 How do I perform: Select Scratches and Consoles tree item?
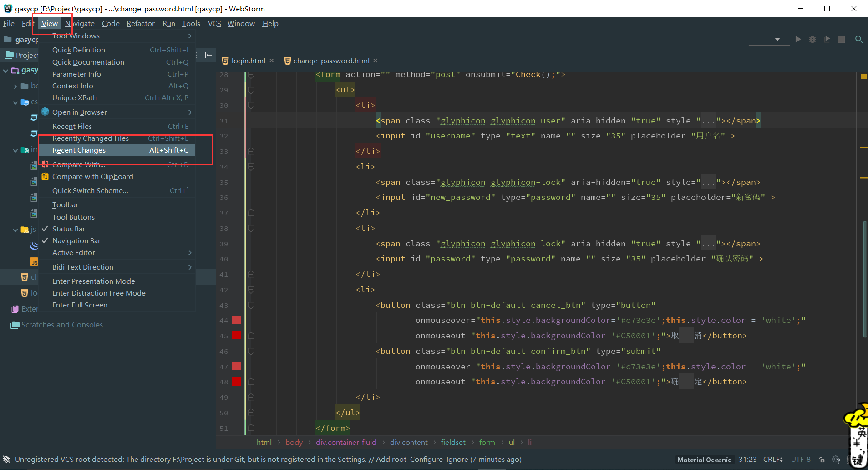point(62,325)
